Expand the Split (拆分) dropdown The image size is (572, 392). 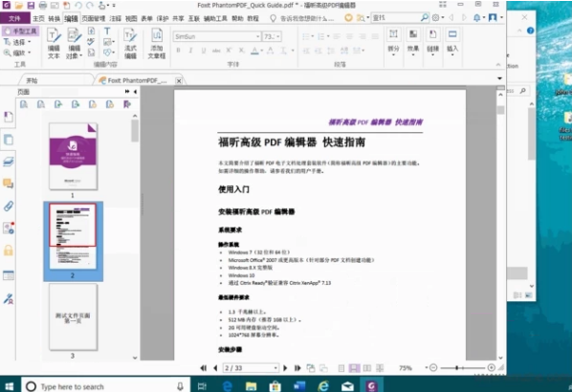[x=393, y=54]
